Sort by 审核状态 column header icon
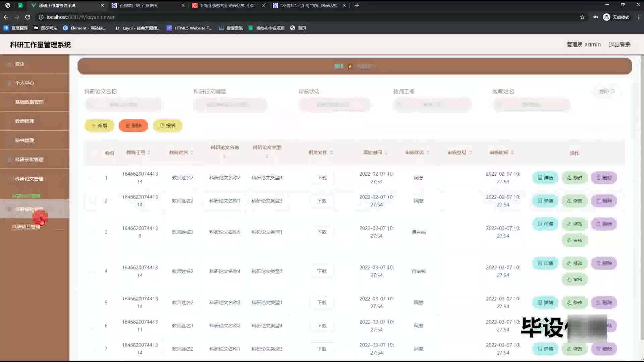This screenshot has width=644, height=362. coord(428,153)
